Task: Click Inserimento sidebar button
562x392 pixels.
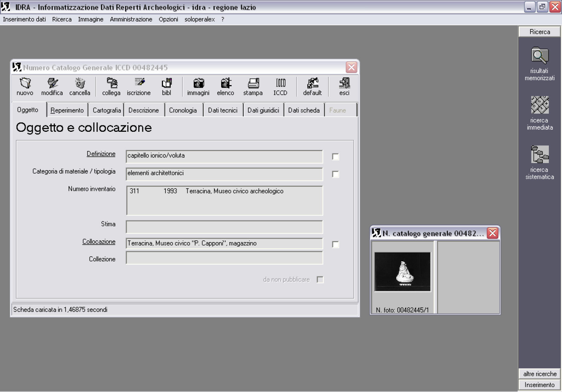Action: tap(540, 384)
